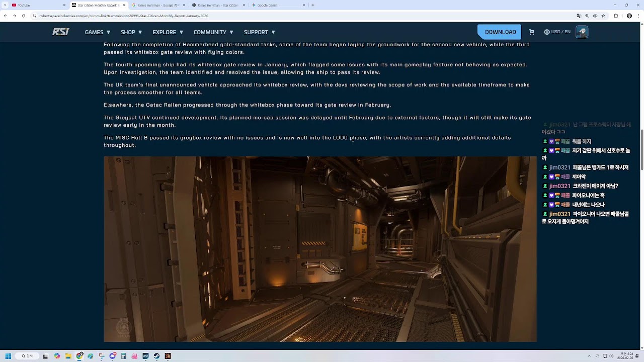Close the Google Gemini tab
This screenshot has width=644, height=362.
[x=304, y=5]
